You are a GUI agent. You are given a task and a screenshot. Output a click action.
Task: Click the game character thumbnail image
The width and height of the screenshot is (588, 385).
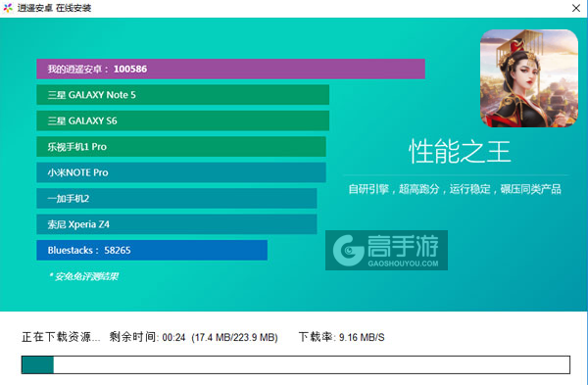(529, 78)
